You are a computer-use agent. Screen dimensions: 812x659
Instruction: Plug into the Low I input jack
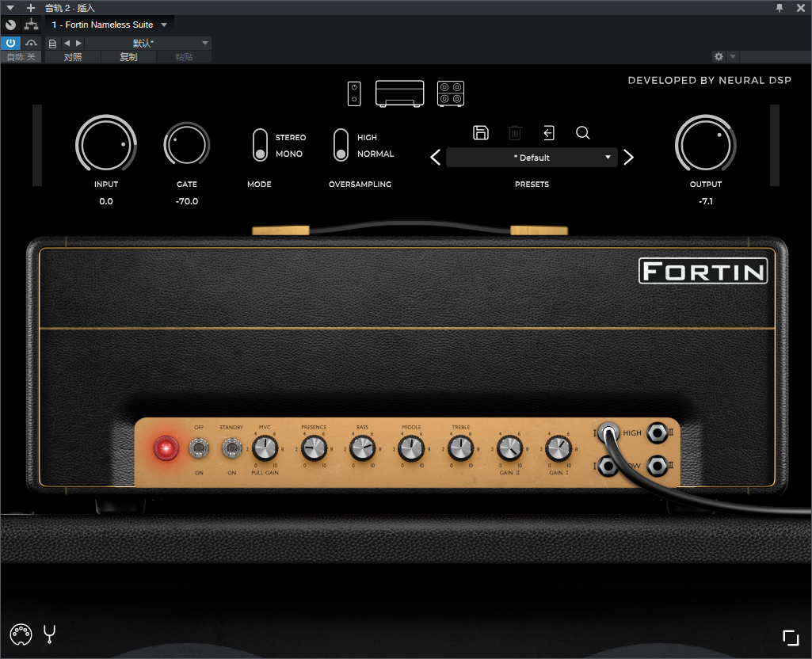(x=608, y=466)
